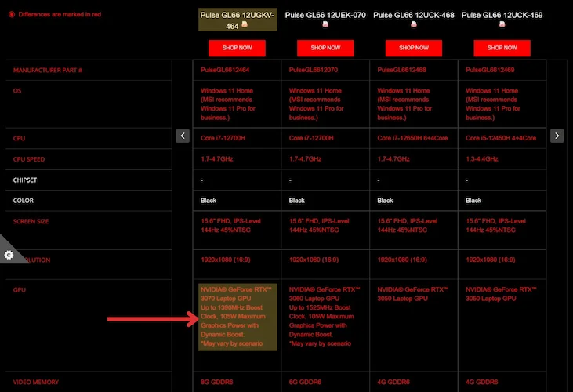
Task: Open datasheet icon under Pulse GL66 12UCK-469
Action: pyautogui.click(x=502, y=25)
